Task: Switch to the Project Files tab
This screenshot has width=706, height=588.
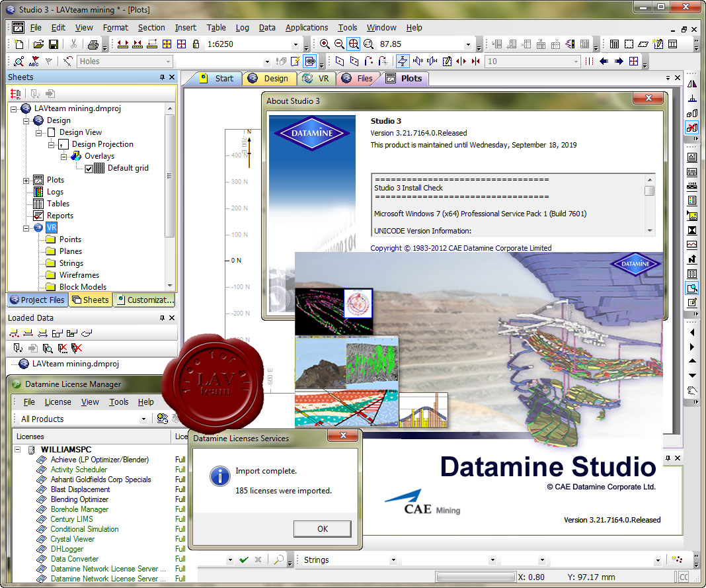Action: tap(38, 300)
